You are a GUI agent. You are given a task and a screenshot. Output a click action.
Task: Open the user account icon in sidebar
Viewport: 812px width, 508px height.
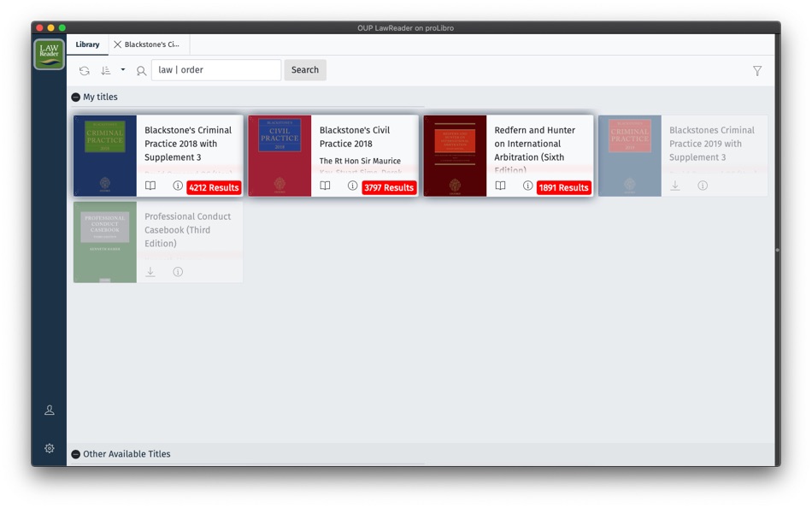(50, 411)
